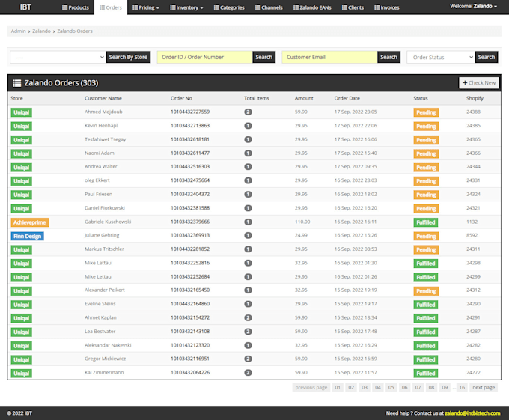Click order number 10103432379666
The width and height of the screenshot is (509, 420).
point(190,222)
